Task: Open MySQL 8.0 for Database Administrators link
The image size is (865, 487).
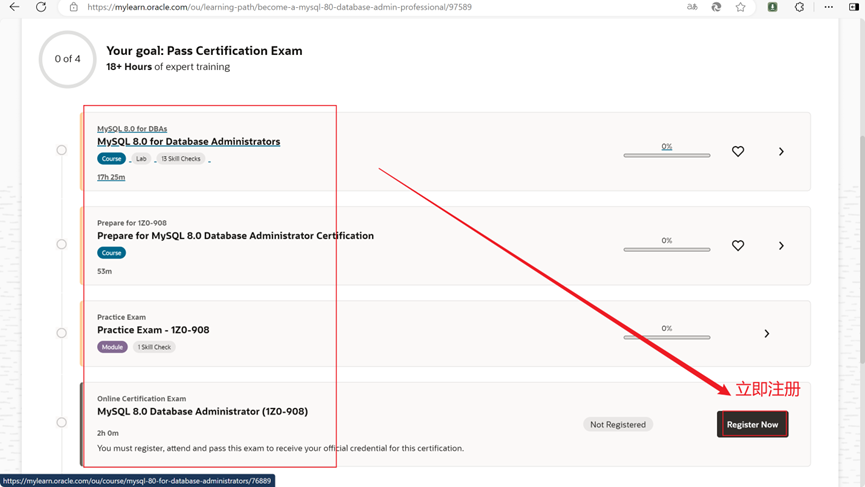Action: point(189,141)
